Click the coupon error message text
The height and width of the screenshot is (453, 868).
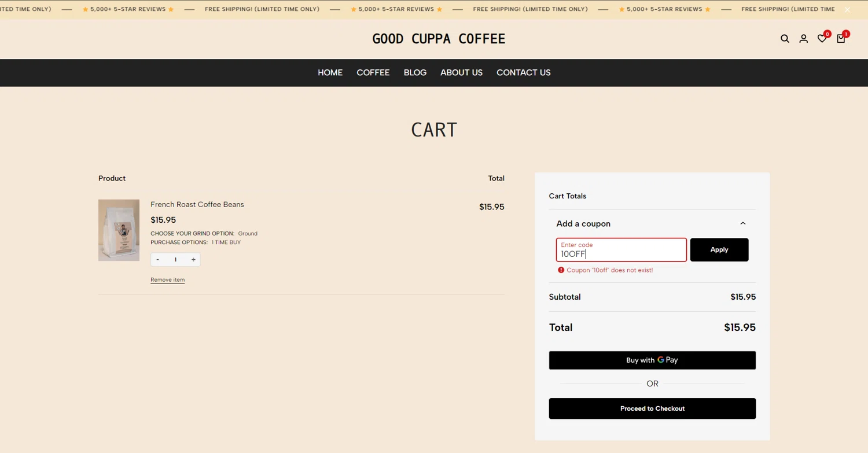(609, 270)
